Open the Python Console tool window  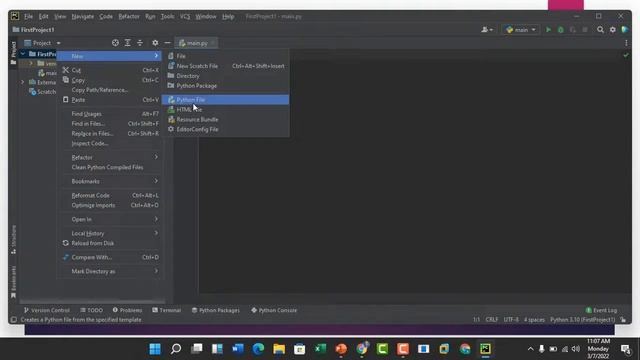[274, 310]
